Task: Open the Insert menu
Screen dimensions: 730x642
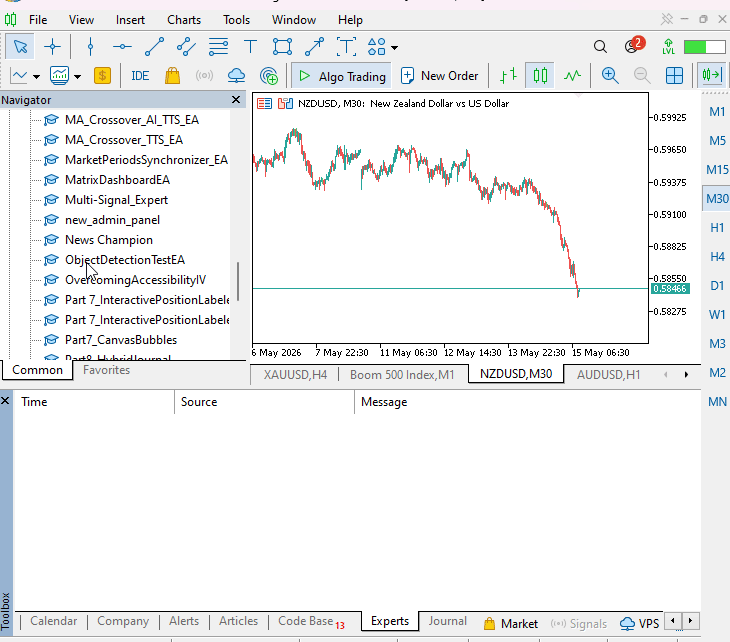Action: pos(130,20)
